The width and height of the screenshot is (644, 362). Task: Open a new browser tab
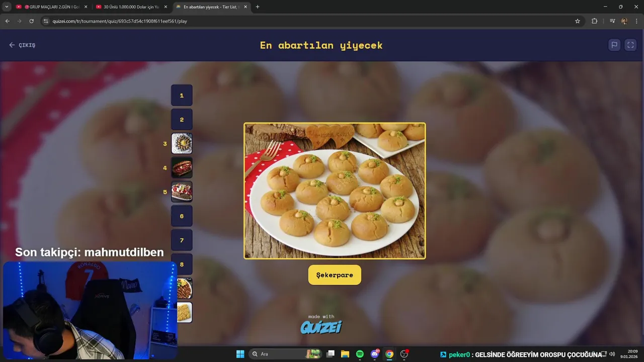coord(258,7)
